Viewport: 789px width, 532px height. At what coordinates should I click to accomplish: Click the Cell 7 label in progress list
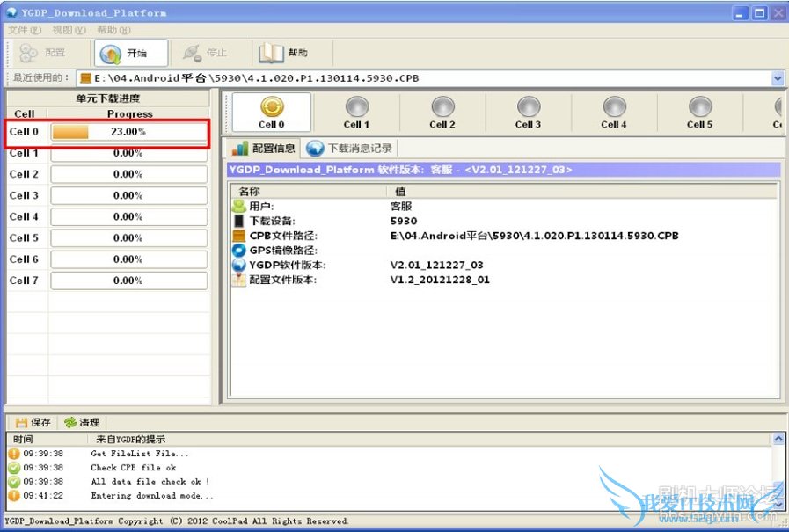click(x=24, y=281)
